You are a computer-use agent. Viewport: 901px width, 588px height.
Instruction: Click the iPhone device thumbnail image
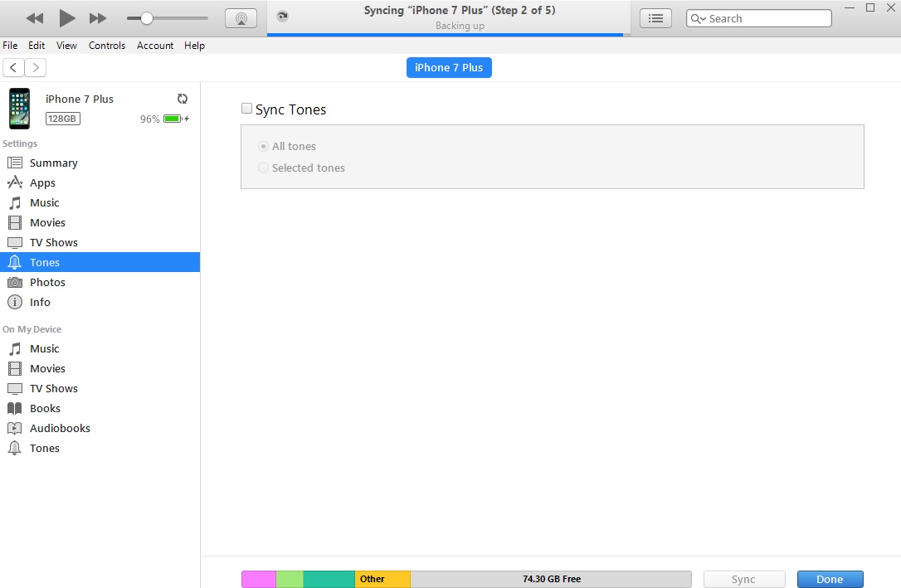20,109
